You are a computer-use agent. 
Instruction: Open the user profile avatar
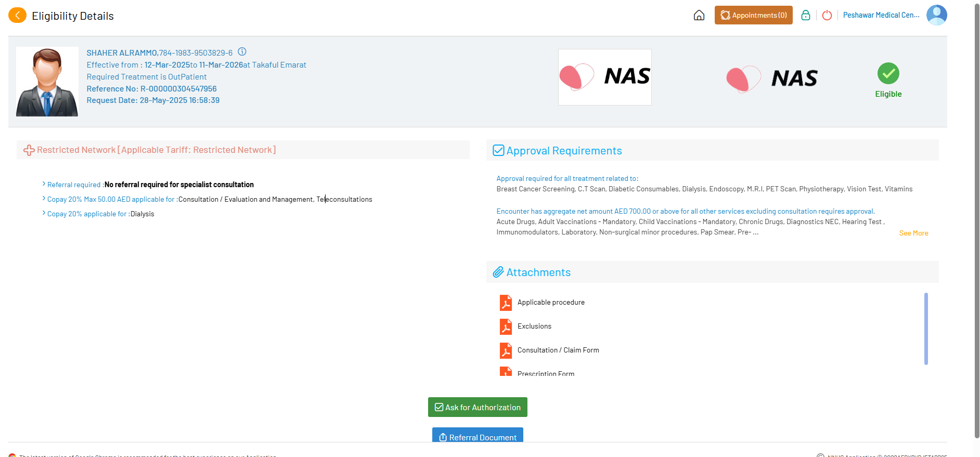[937, 15]
